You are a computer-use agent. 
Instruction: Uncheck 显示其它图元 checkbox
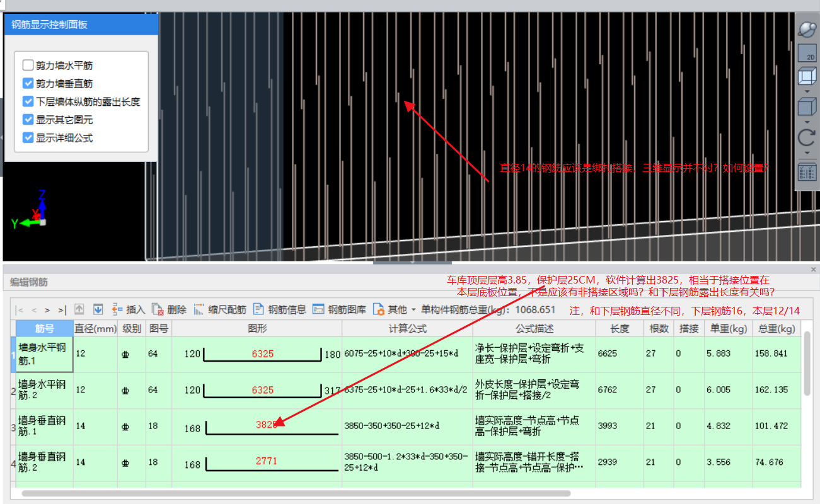28,119
